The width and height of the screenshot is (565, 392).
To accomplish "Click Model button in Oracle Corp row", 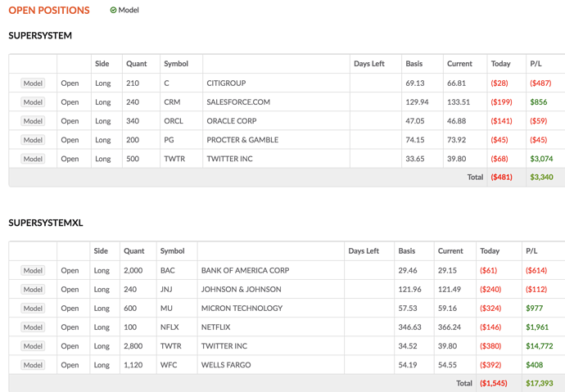I will click(33, 121).
